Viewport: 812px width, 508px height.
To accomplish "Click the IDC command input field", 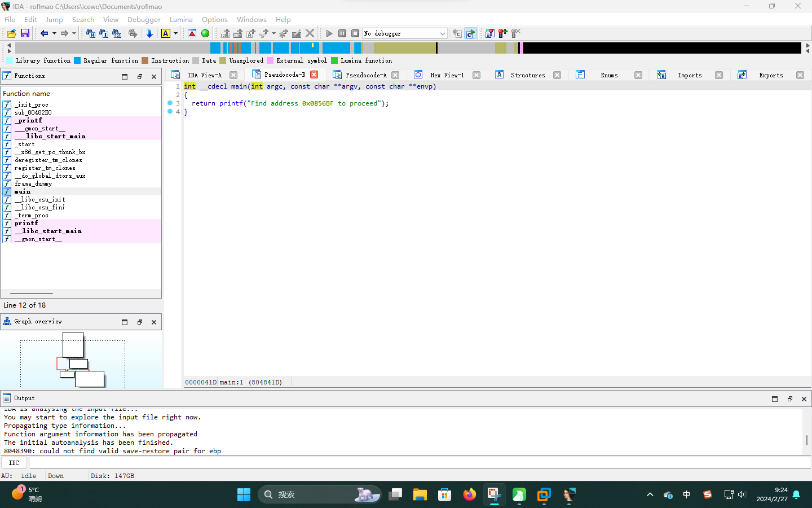I will click(420, 463).
